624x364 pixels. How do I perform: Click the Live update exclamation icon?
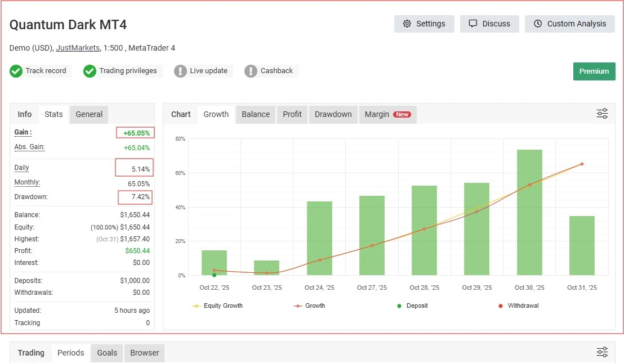180,71
